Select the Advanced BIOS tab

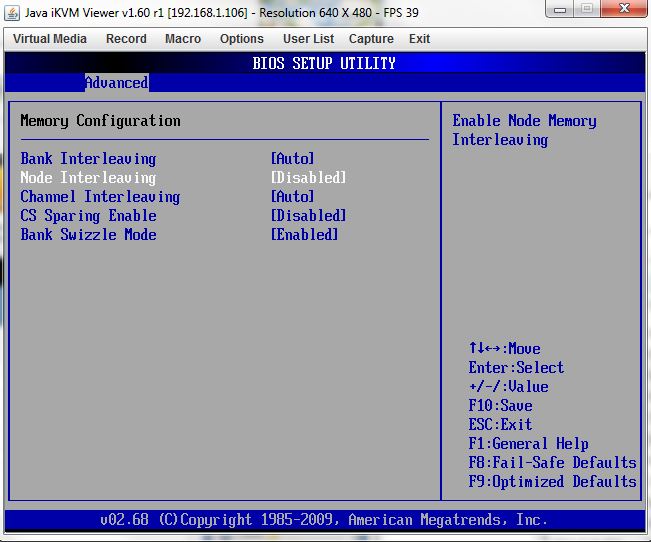pos(116,83)
